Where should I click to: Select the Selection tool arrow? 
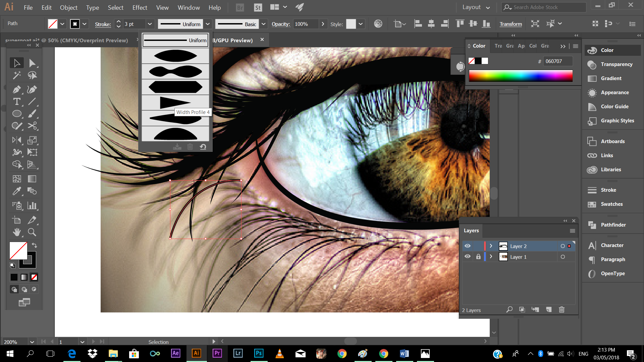16,63
